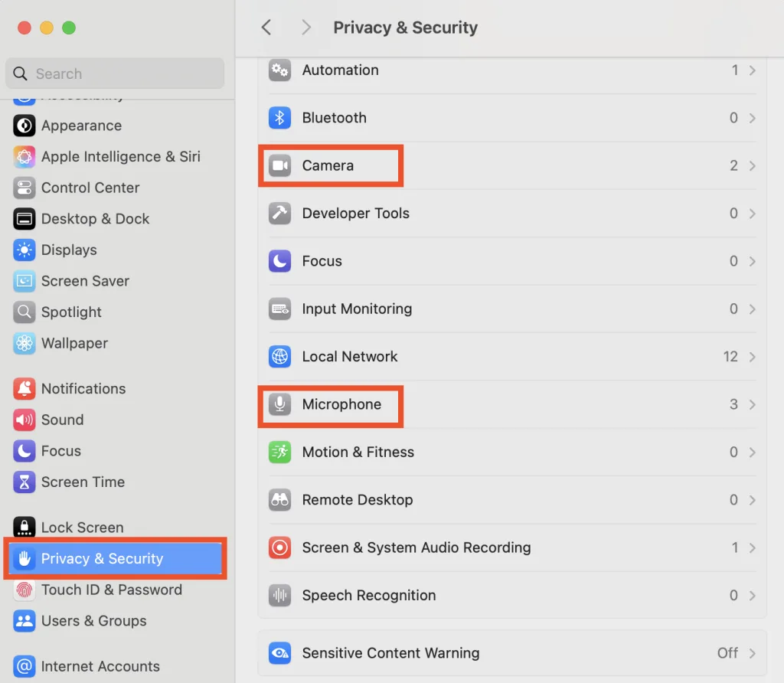The height and width of the screenshot is (683, 784).
Task: Click the Spotlight magnifier icon in sidebar
Action: pos(24,312)
